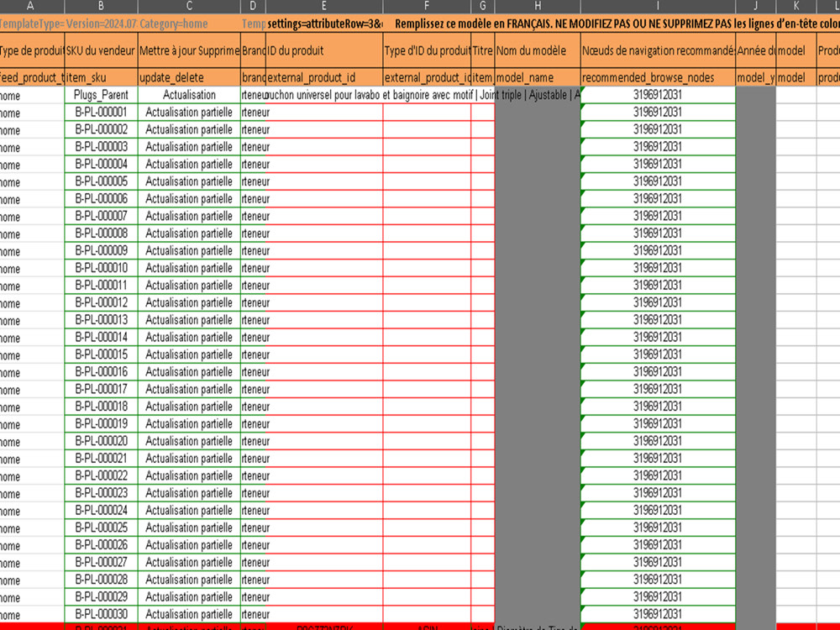Click browse node 3196912031 in Plugs_Parent row
840x630 pixels.
tap(658, 95)
